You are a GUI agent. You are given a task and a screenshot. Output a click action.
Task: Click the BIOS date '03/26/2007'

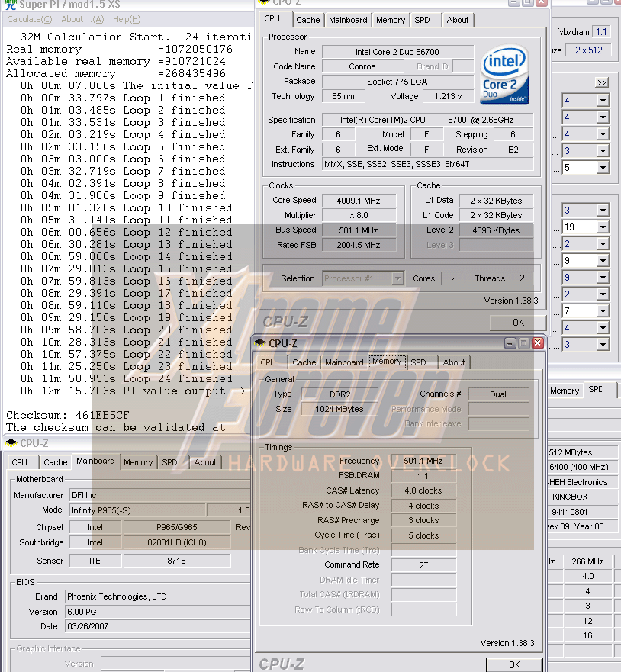coord(158,626)
